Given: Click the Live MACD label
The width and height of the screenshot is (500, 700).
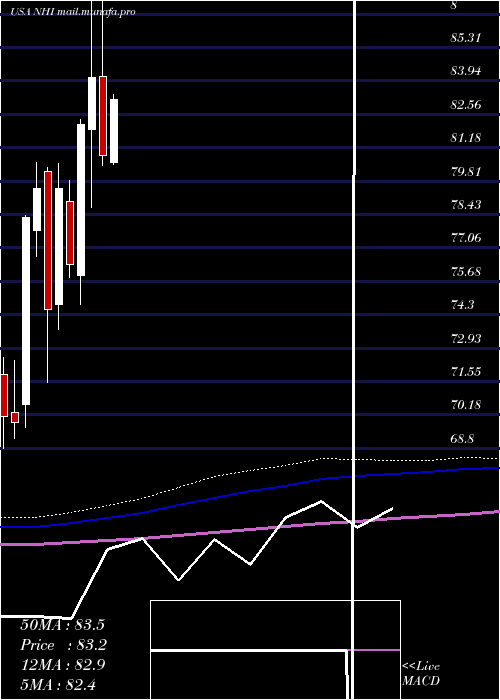Looking at the screenshot, I should [421, 674].
